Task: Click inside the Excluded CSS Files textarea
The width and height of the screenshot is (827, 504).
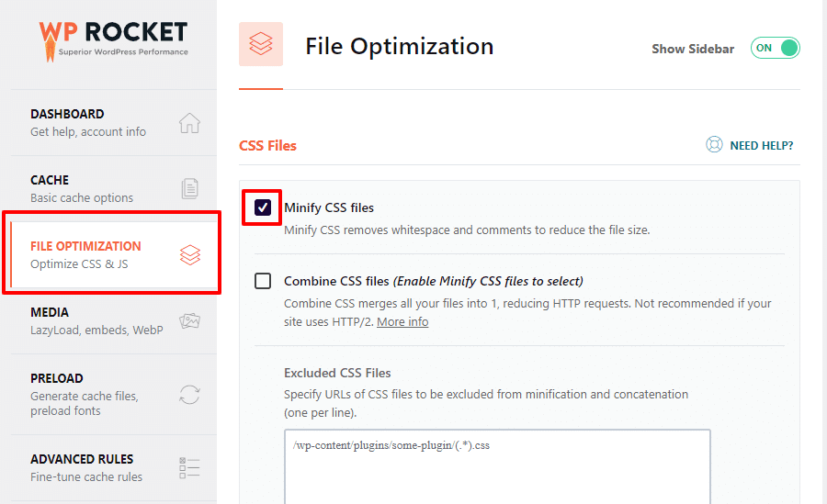Action: (497, 466)
